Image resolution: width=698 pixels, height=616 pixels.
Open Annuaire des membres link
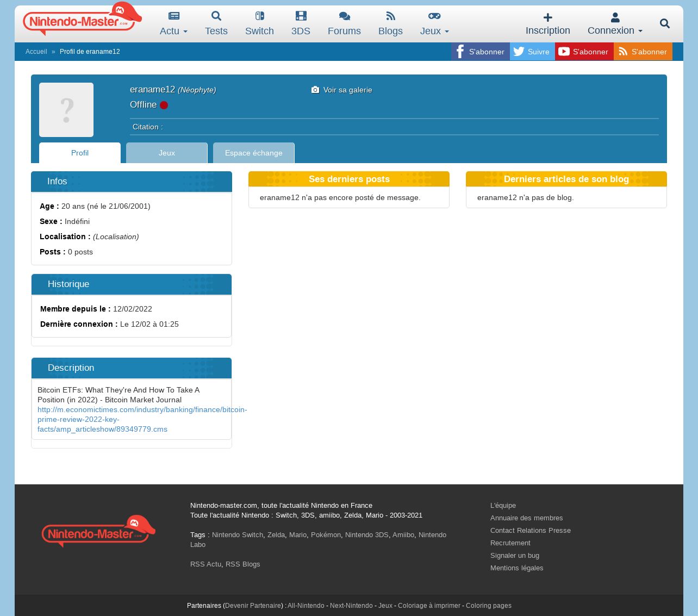[527, 518]
